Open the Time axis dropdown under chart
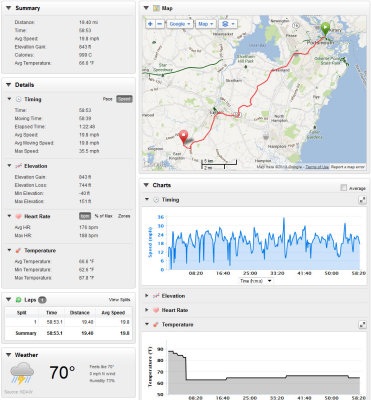This screenshot has width=371, height=400. pyautogui.click(x=256, y=281)
